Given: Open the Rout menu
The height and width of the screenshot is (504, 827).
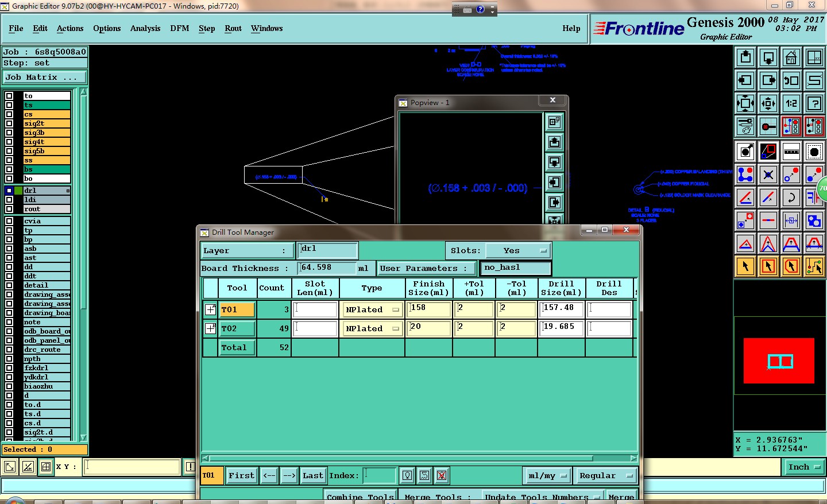Looking at the screenshot, I should tap(233, 28).
